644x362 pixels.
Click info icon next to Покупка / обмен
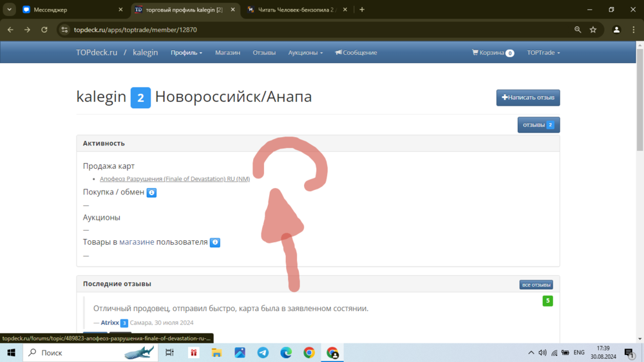tap(151, 193)
